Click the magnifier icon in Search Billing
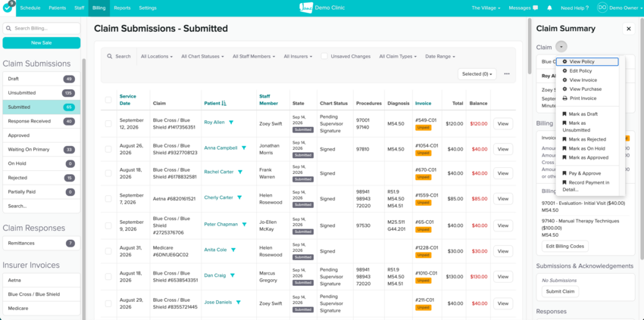The image size is (644, 320). (8, 29)
